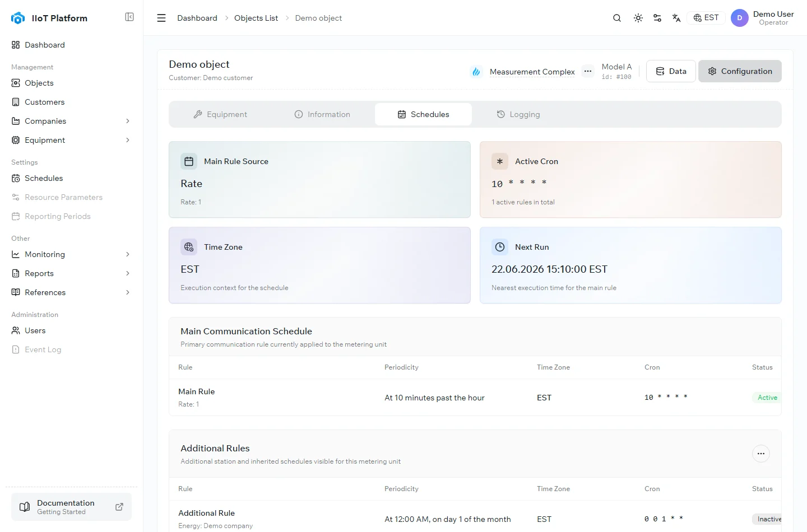
Task: Navigate to Dashboard breadcrumb
Action: pos(197,18)
